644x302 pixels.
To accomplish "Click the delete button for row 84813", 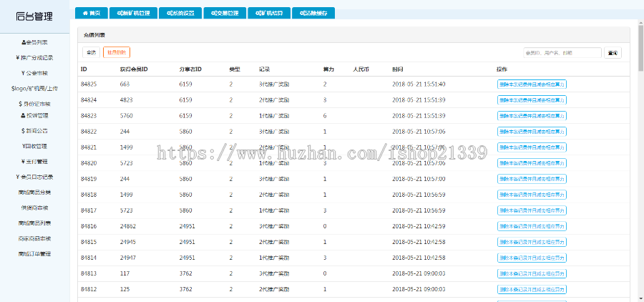I will click(x=532, y=273).
